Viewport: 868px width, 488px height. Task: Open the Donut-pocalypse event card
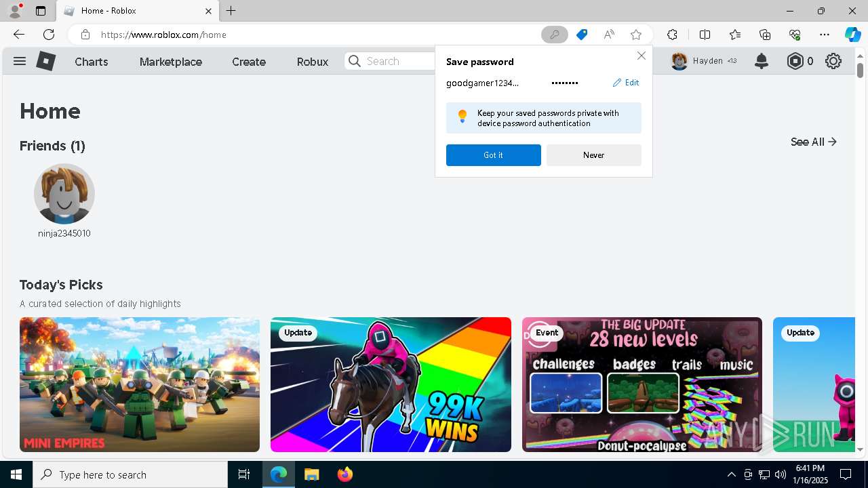point(642,384)
